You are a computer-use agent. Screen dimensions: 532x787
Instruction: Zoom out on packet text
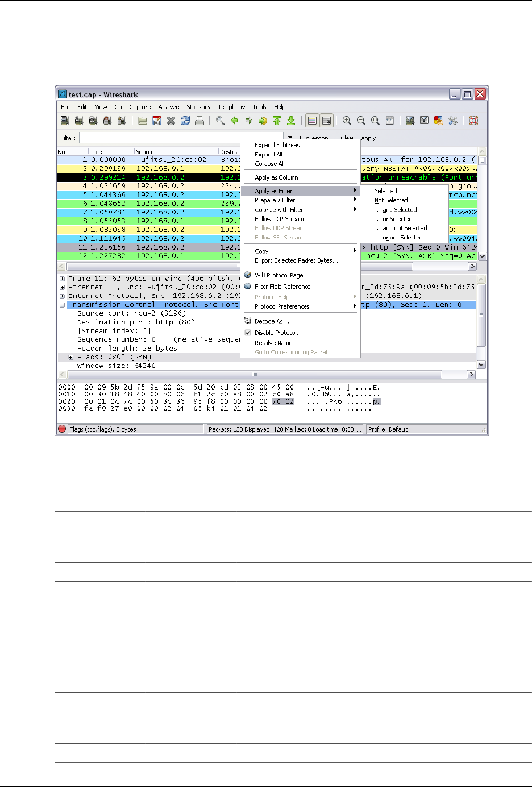361,121
